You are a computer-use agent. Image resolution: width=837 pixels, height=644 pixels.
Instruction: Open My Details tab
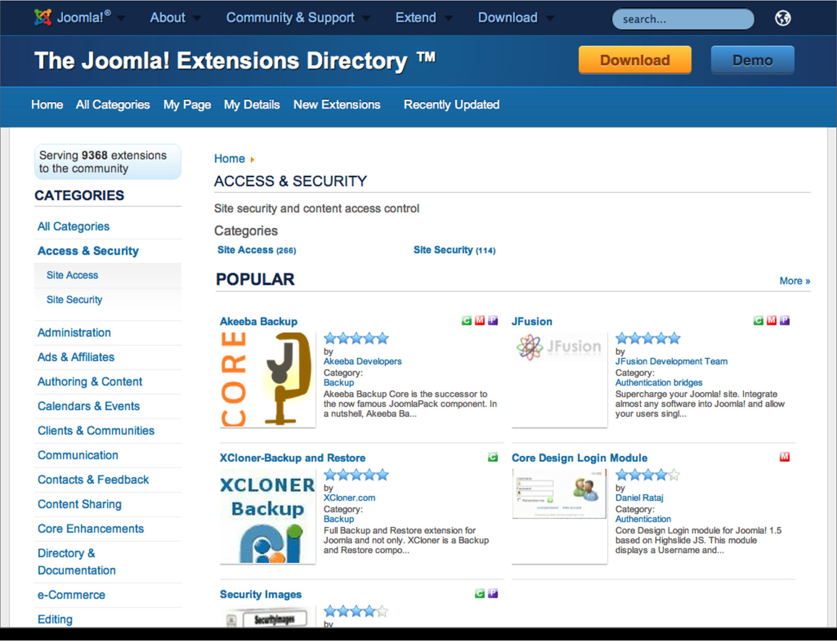tap(252, 105)
